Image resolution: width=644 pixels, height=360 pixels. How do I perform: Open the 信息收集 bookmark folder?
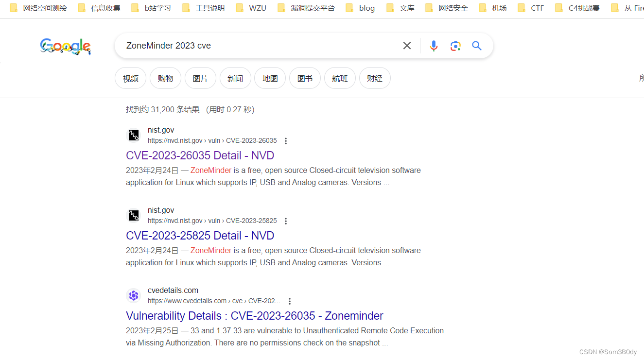pos(99,8)
